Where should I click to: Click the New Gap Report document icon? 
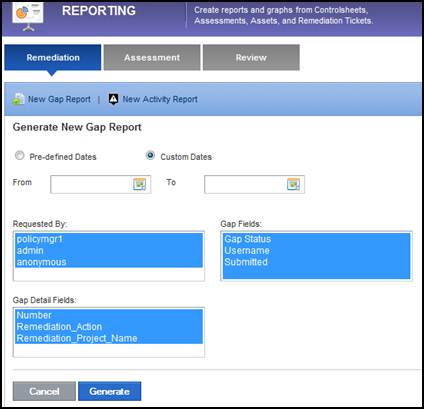18,99
